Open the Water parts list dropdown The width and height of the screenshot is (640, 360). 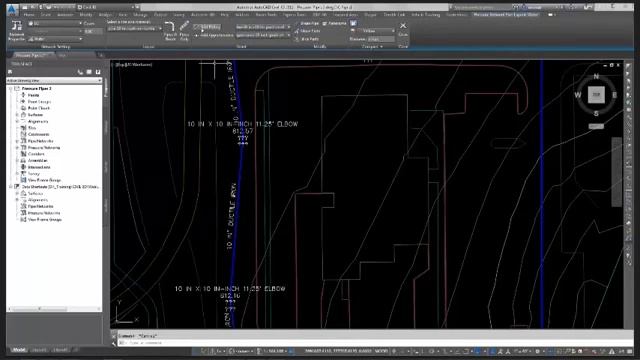55,39
